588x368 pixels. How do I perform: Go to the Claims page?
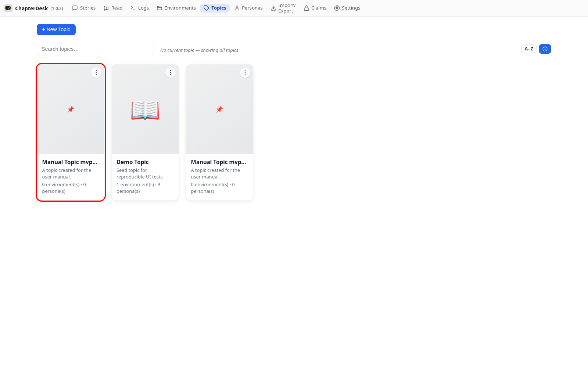[x=315, y=8]
